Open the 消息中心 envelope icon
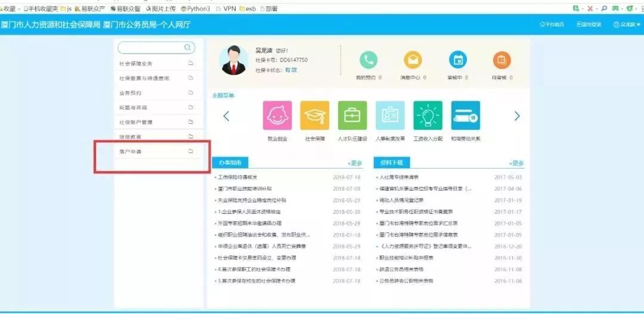This screenshot has height=314, width=644. point(413,60)
